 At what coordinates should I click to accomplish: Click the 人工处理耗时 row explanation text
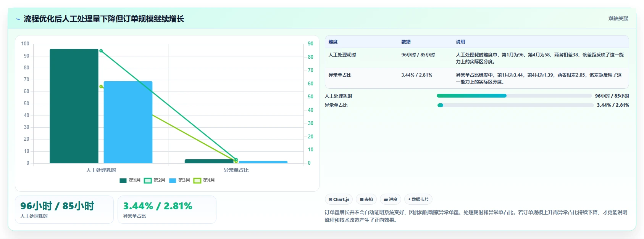[x=540, y=58]
